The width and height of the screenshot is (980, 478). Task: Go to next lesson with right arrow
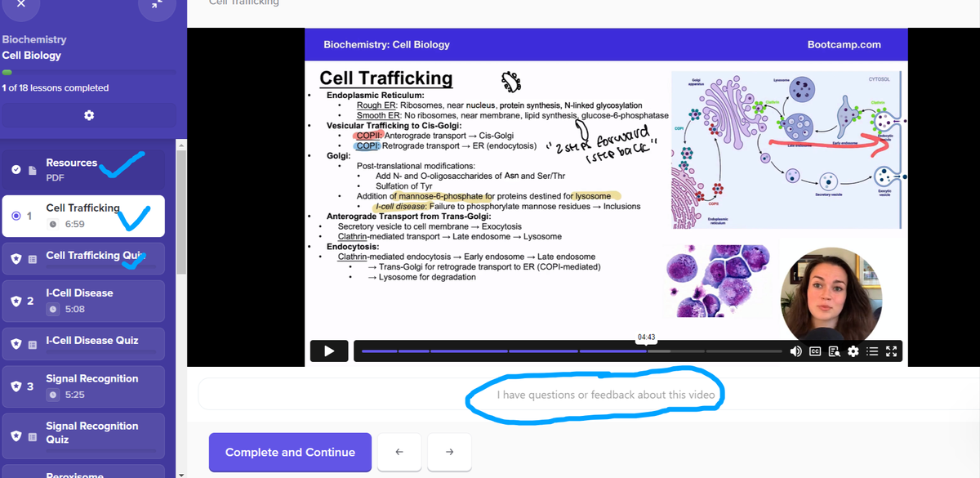(449, 452)
